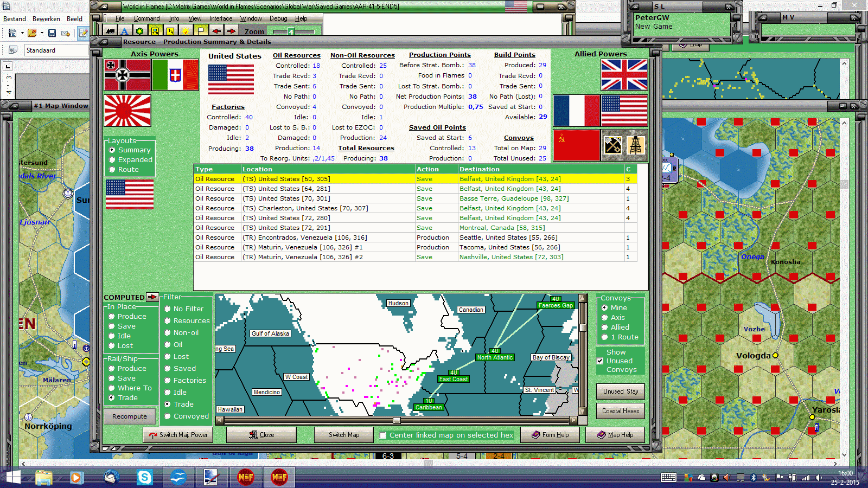The image size is (868, 488).
Task: Click the Windows Start button
Action: (x=13, y=477)
